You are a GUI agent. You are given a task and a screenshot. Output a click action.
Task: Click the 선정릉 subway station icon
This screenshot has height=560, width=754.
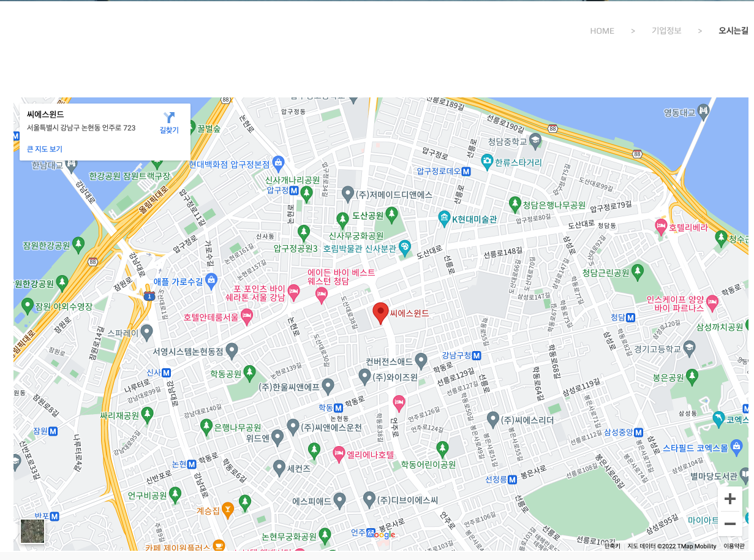(x=513, y=479)
